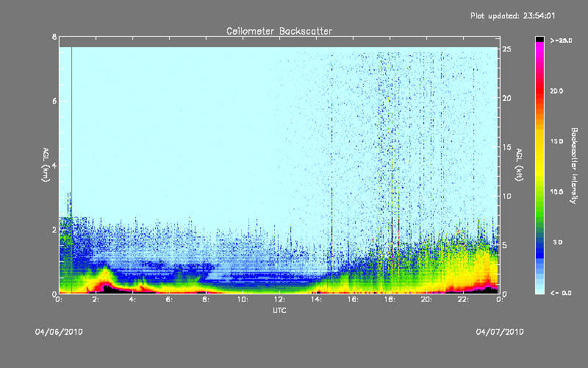Click the 15 tick on the kft axis
Viewport: 588px width, 368px height.
tap(507, 147)
